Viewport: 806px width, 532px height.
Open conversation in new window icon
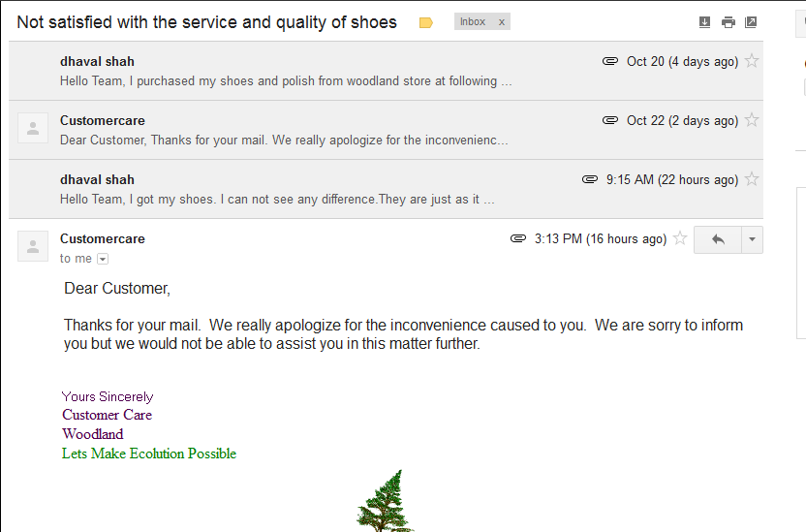(751, 22)
